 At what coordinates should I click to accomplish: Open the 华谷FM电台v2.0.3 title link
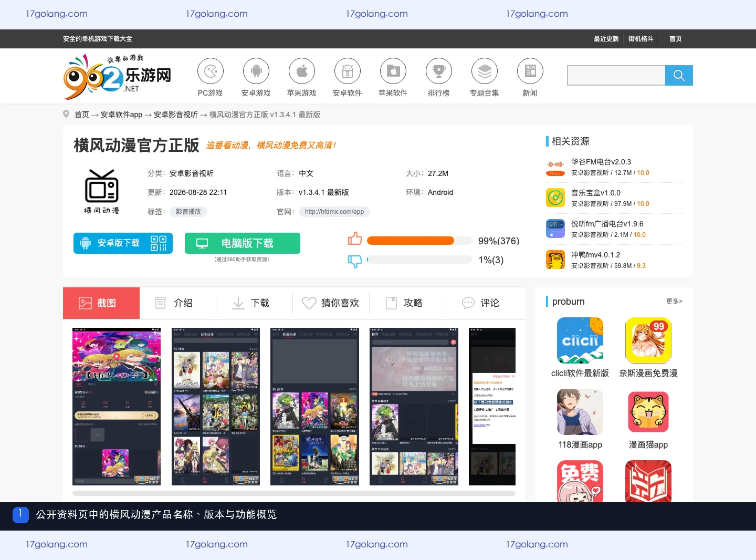(601, 162)
